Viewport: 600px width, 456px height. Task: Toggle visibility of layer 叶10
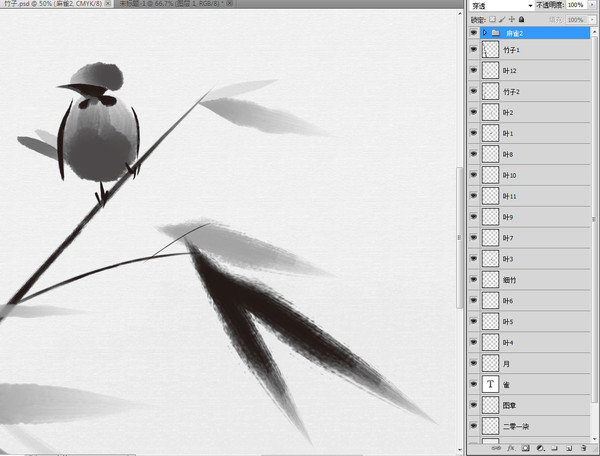click(474, 175)
